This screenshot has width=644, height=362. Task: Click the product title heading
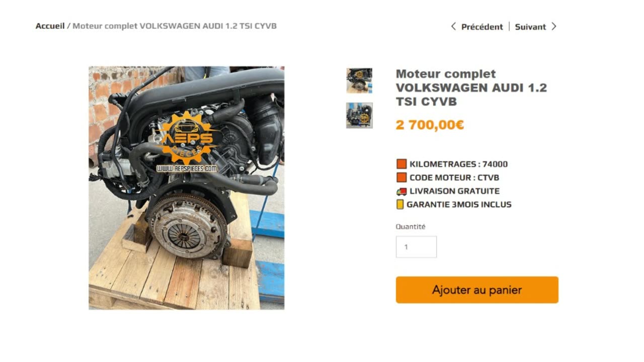(x=471, y=87)
